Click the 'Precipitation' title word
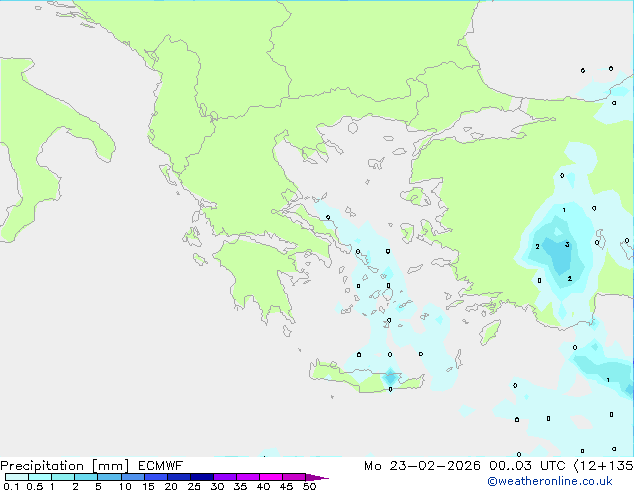This screenshot has height=490, width=634. pos(42,466)
